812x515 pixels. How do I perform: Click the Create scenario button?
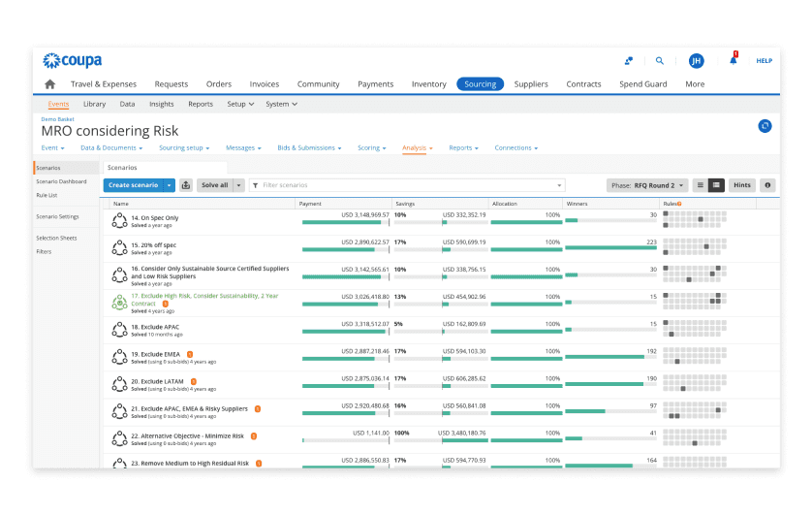[133, 185]
